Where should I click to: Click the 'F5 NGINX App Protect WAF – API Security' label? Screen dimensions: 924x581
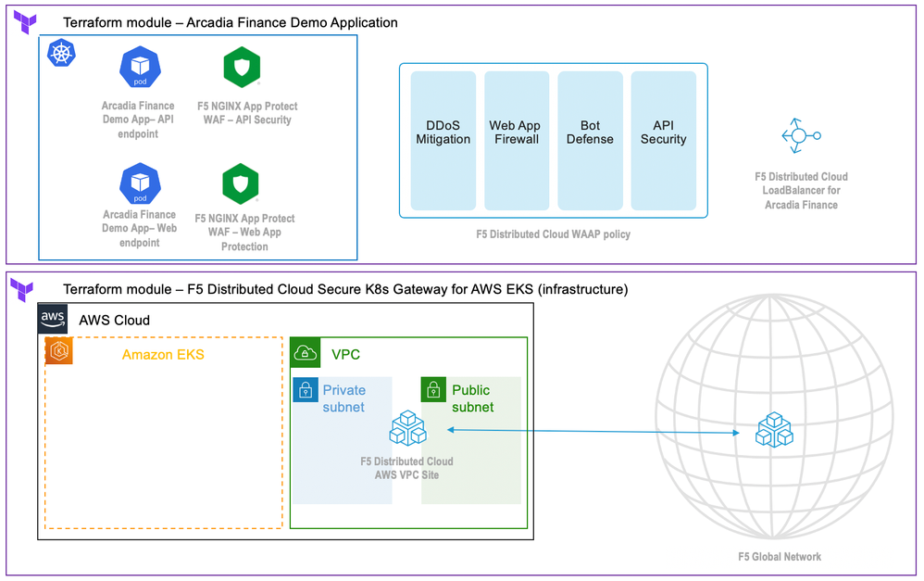(x=247, y=113)
